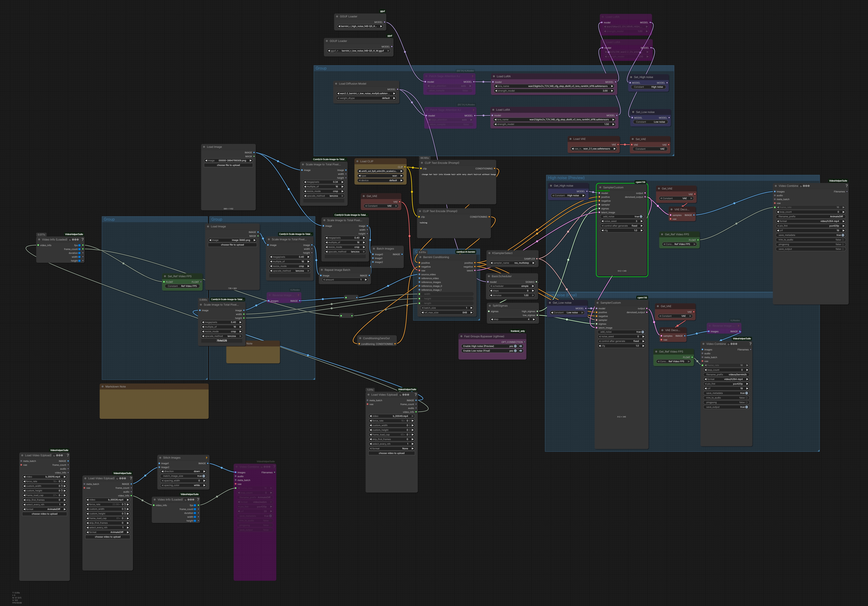
Task: Collapse the Stitch Images node using its dot
Action: point(160,458)
